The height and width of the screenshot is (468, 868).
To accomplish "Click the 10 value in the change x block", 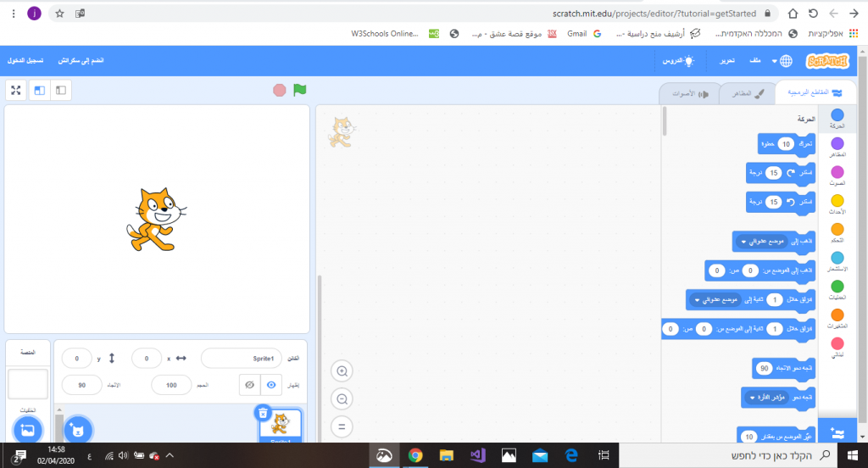I will coord(749,437).
